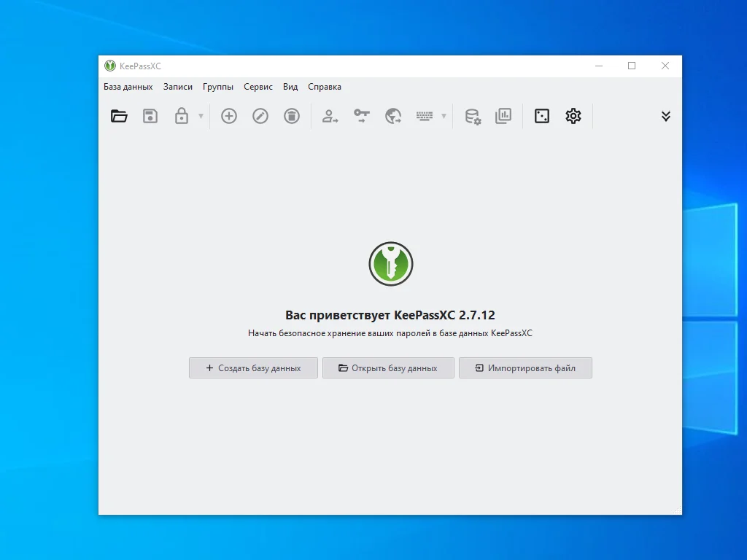Expand the toolbar overflow double chevron
Viewport: 747px width, 560px height.
[665, 116]
